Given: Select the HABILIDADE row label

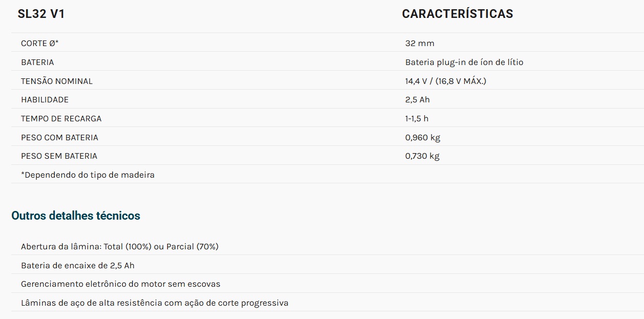Looking at the screenshot, I should click(x=45, y=100).
